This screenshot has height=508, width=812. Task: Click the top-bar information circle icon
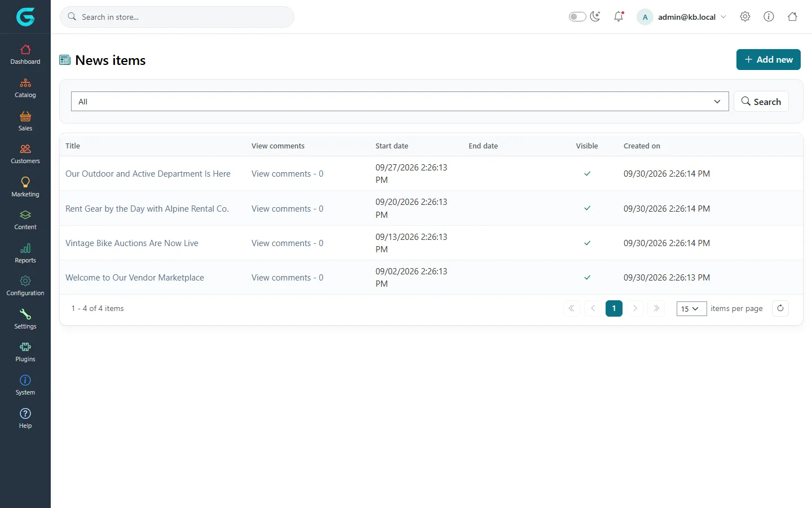(x=769, y=17)
